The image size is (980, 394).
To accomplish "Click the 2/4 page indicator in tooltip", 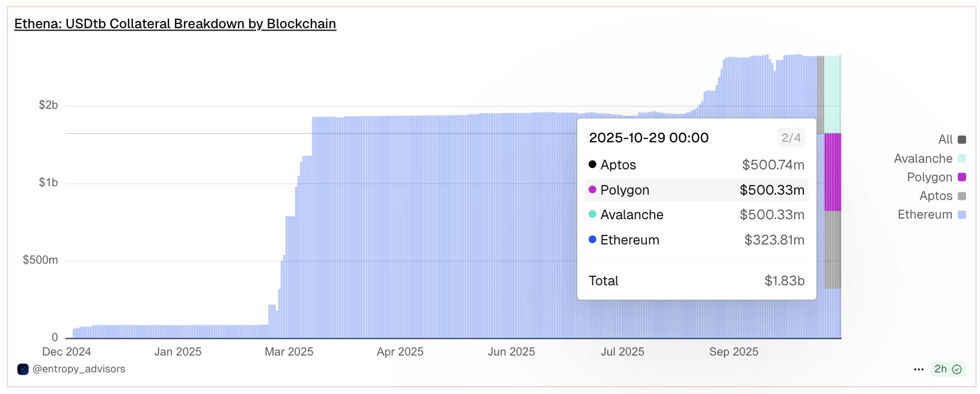I will coord(791,138).
